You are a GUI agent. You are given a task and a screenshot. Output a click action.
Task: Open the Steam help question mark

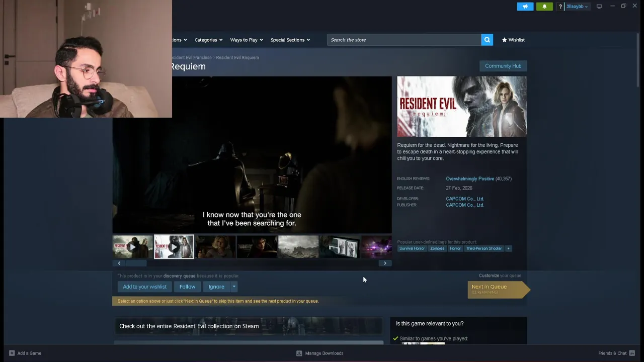tap(560, 7)
